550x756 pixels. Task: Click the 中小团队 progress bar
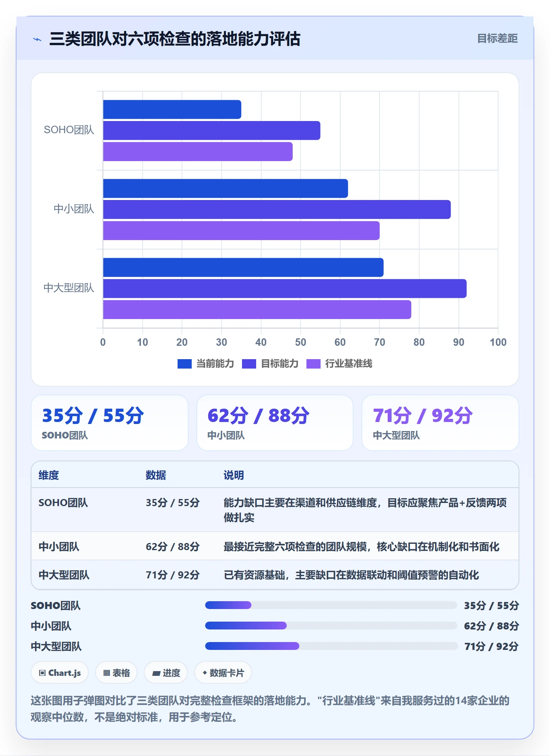[x=331, y=626]
